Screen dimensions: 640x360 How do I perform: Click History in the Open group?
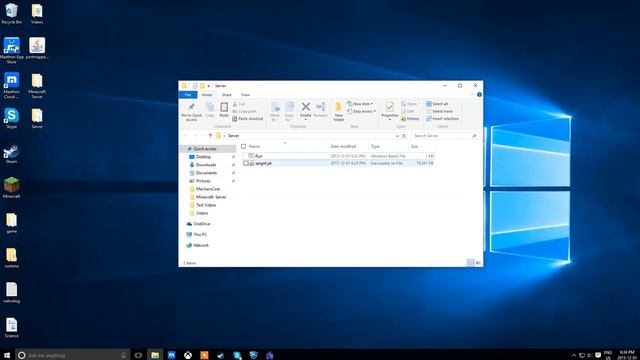coord(410,119)
